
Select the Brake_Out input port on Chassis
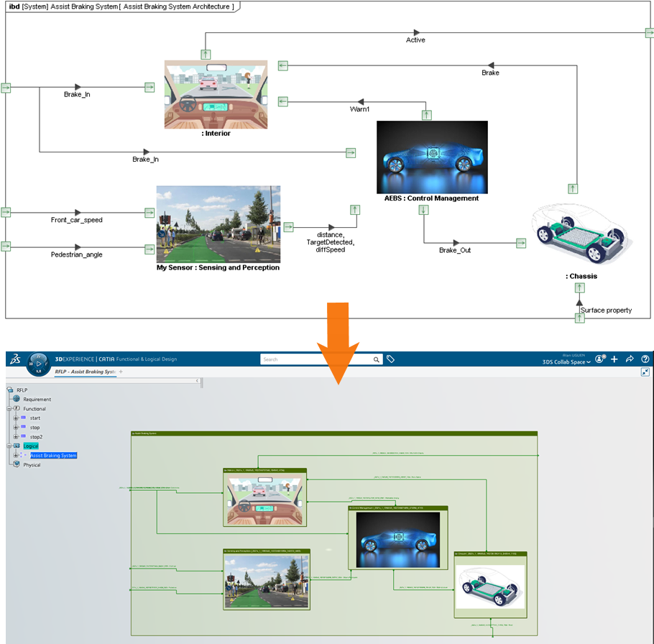(x=521, y=243)
